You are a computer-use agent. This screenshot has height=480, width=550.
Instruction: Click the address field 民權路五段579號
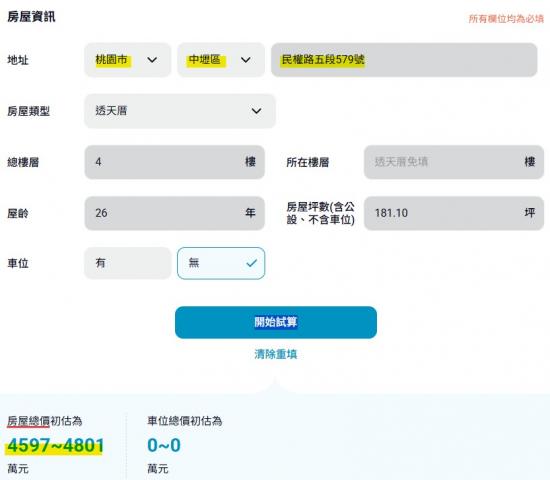click(x=404, y=60)
